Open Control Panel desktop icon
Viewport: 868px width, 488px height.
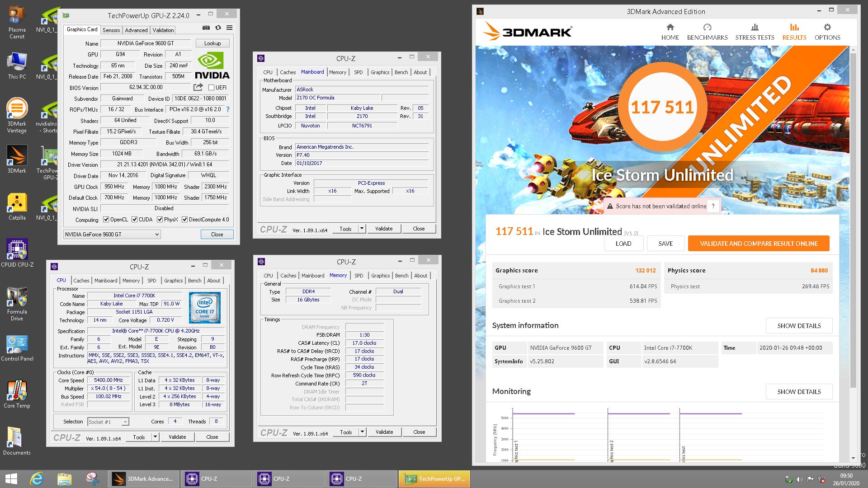(x=17, y=348)
